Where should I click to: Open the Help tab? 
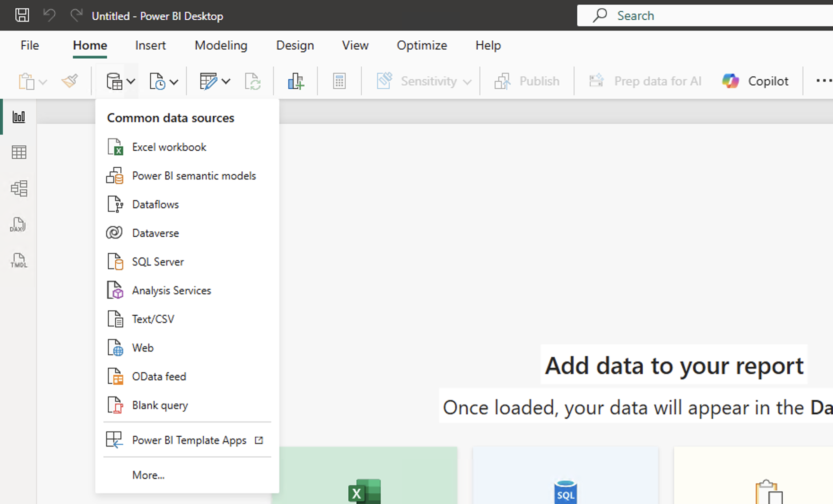(488, 45)
